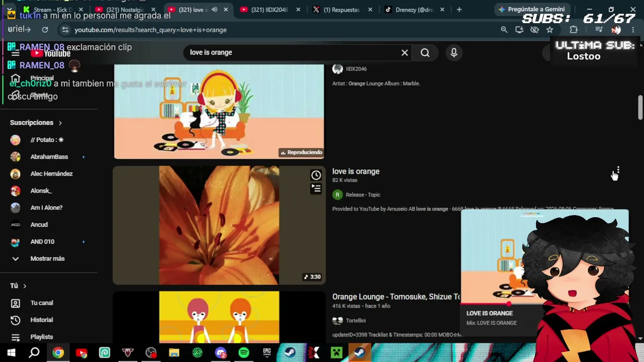Play the Orange Lounge yellow thumbnail
The width and height of the screenshot is (644, 362).
[x=219, y=317]
